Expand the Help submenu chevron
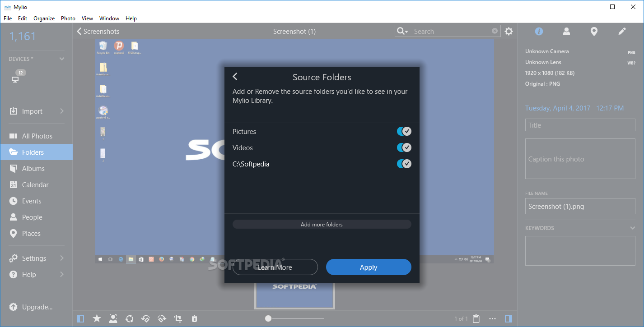 [x=62, y=275]
